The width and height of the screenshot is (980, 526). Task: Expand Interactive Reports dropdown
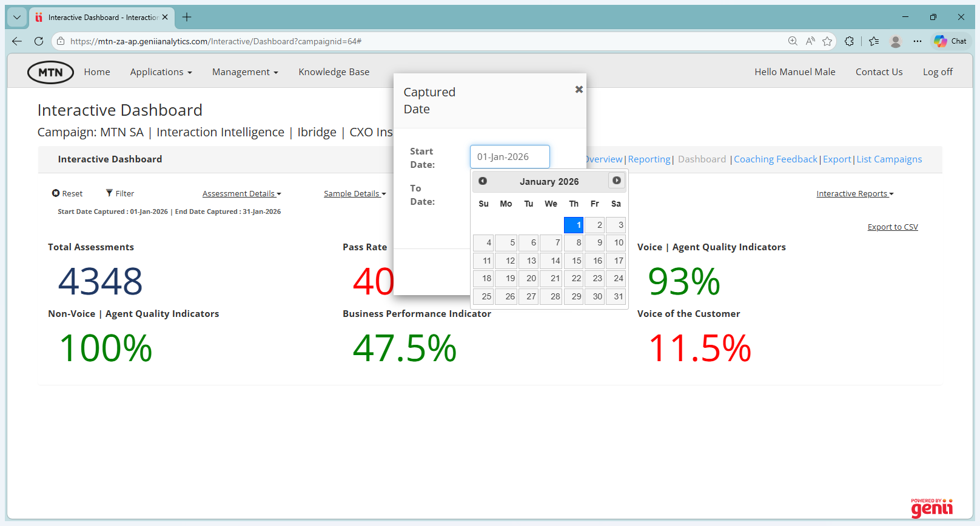click(854, 194)
